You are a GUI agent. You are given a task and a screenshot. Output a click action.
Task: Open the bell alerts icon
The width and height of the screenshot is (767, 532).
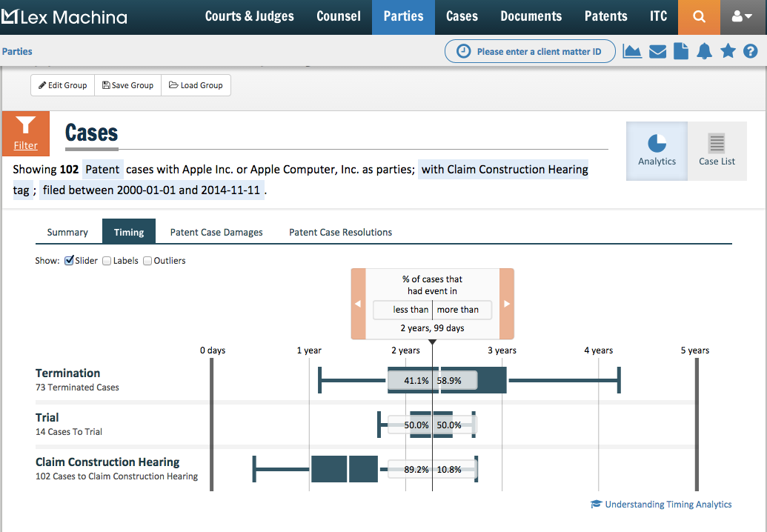pyautogui.click(x=705, y=51)
